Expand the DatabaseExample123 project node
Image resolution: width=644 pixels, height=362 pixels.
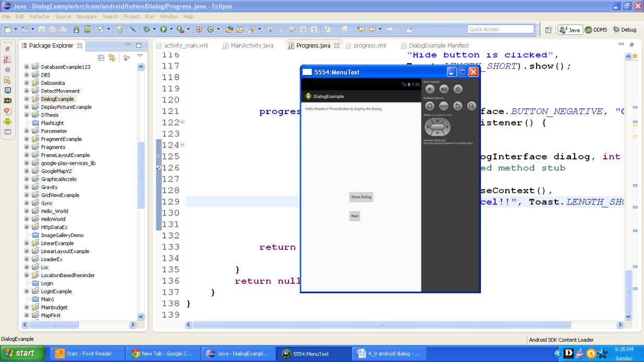[x=27, y=67]
